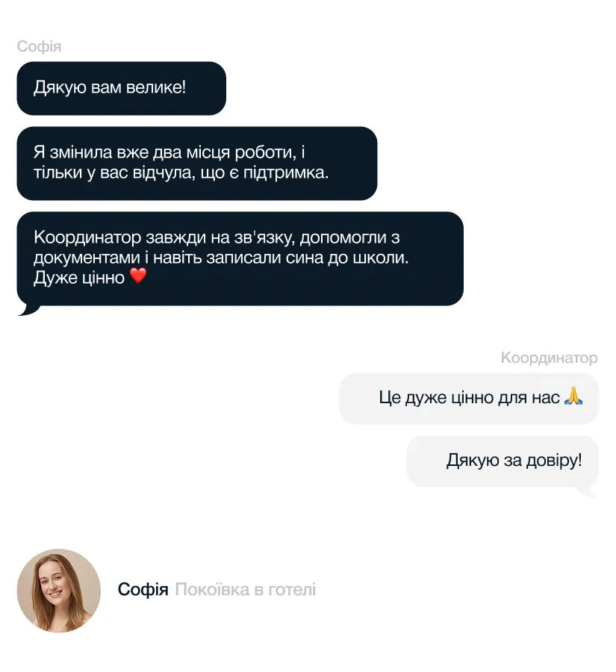Click the 'Координатор' sender label
616x672 pixels.
click(549, 358)
